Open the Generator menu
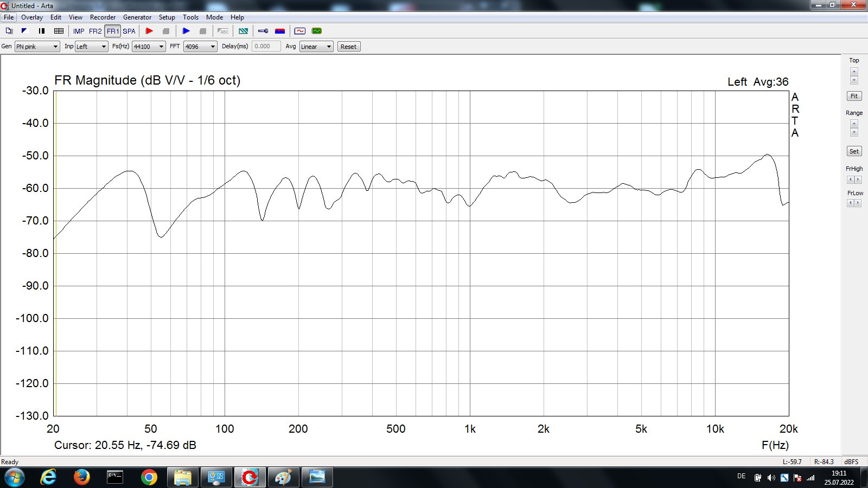 tap(137, 17)
